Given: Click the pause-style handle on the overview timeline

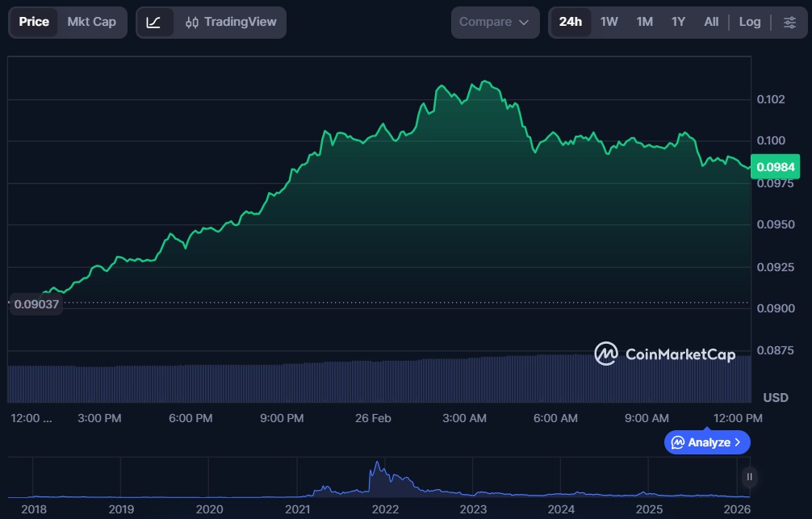Looking at the screenshot, I should coord(750,477).
